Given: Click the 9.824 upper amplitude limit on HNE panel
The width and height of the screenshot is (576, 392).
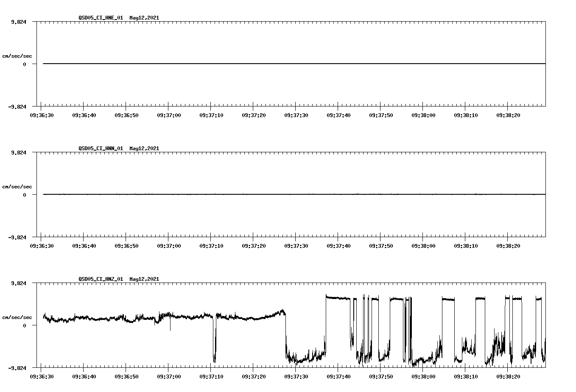Looking at the screenshot, I should coord(20,21).
